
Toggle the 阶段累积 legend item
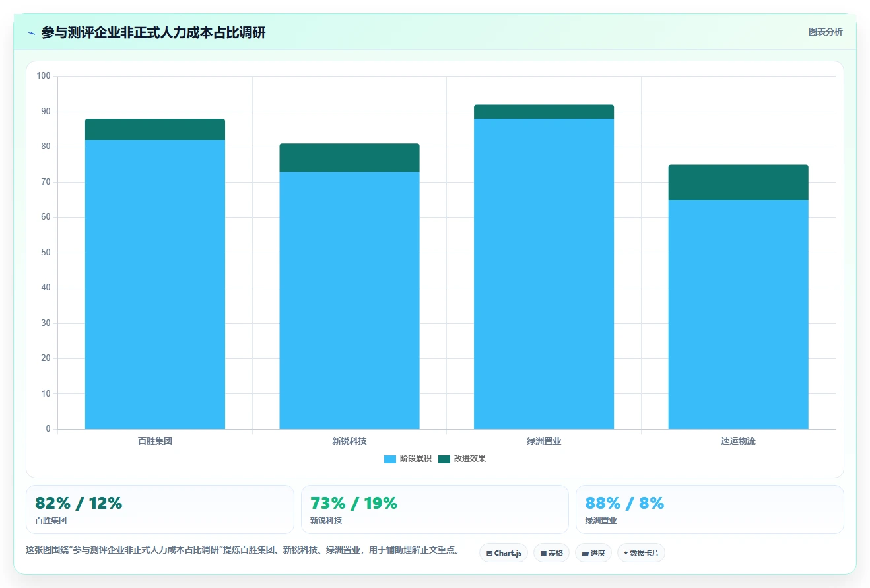408,459
